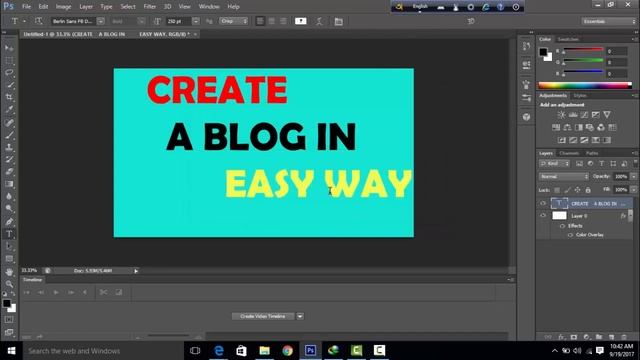Click the Levels adjustment icon

[x=573, y=115]
